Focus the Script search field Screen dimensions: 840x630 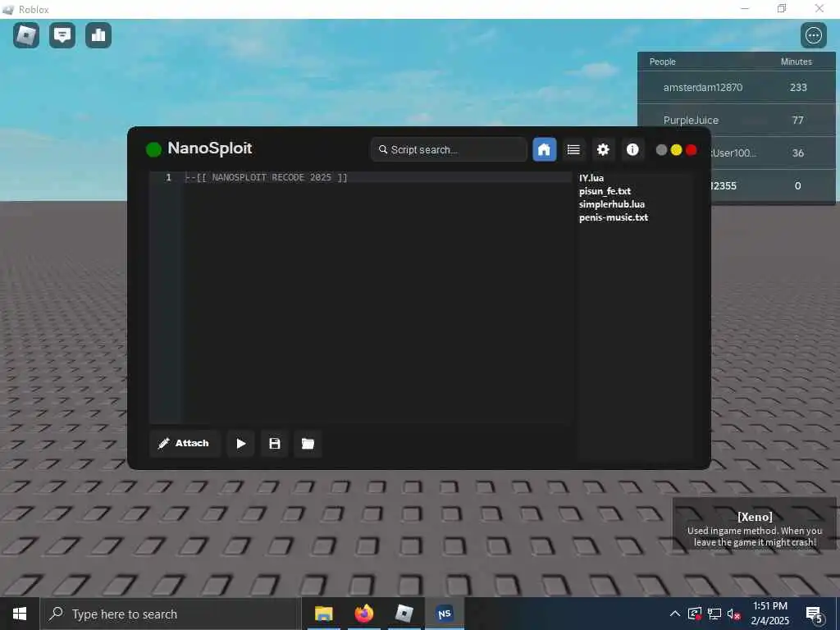tap(449, 149)
